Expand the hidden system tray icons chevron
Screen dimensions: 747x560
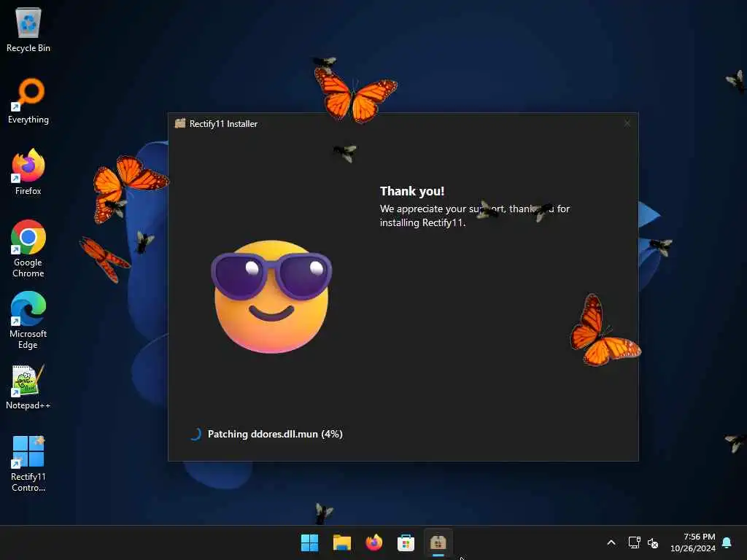point(611,542)
